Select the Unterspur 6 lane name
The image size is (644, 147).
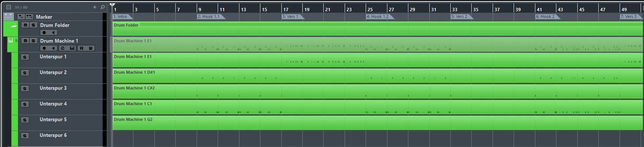coord(53,135)
